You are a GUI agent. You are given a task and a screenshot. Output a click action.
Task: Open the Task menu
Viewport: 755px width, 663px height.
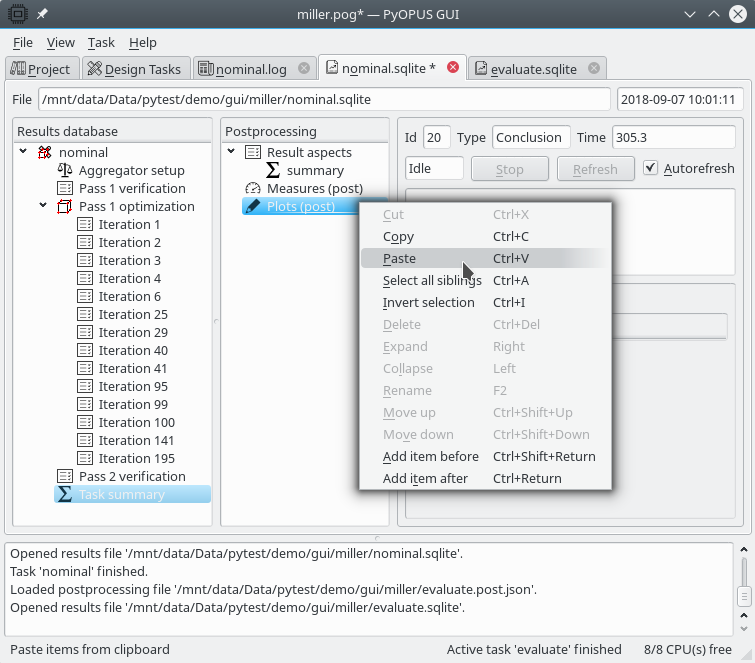tap(101, 43)
